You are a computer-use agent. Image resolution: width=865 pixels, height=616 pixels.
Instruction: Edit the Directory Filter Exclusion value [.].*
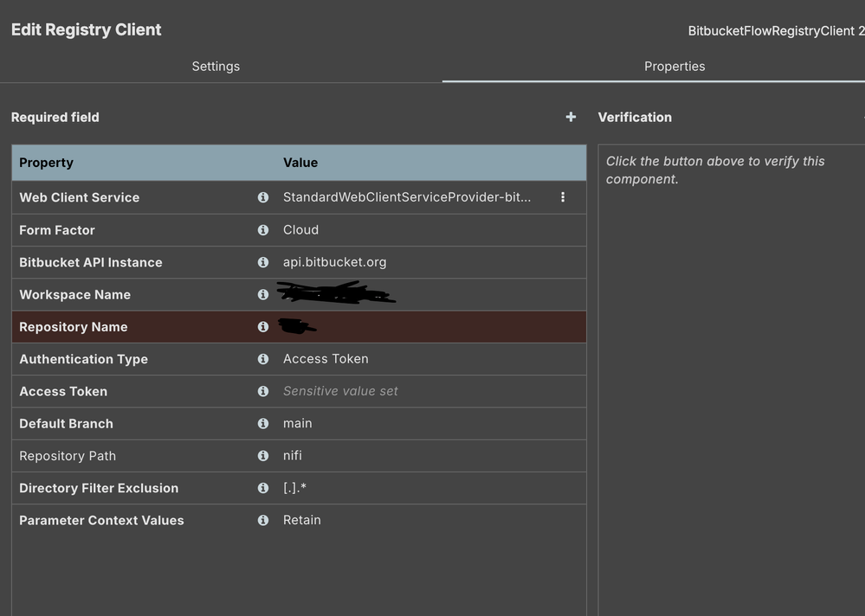[294, 488]
